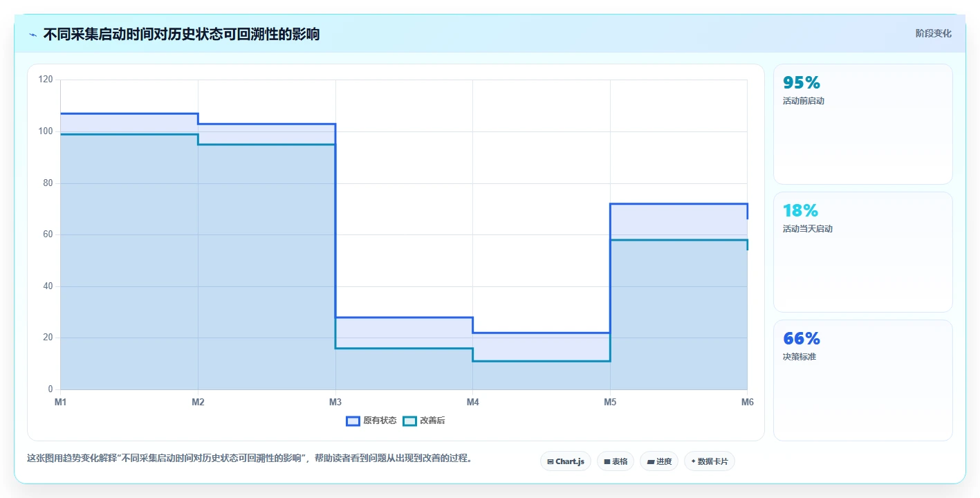Click the 18% value text
Screen dimensions: 980x498
pyautogui.click(x=800, y=210)
